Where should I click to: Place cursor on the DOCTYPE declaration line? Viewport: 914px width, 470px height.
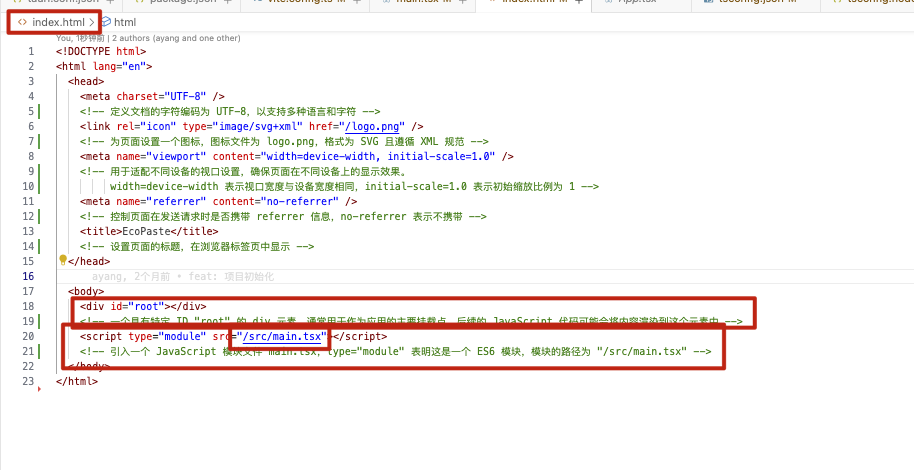(x=101, y=51)
